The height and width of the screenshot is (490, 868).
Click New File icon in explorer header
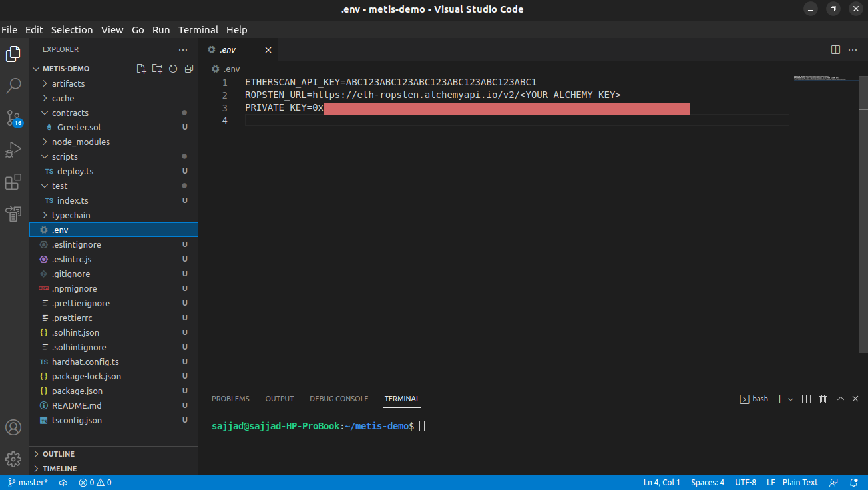(x=141, y=69)
